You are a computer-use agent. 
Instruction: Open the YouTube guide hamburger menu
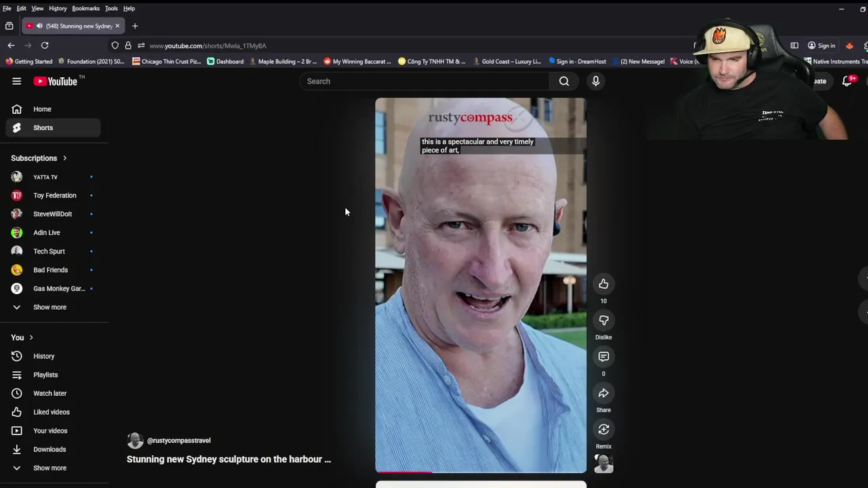(x=16, y=81)
